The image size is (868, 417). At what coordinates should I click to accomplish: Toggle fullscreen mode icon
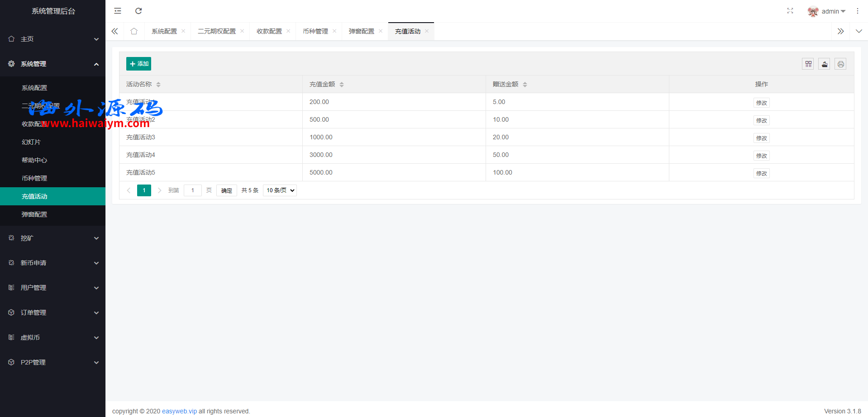coord(790,11)
